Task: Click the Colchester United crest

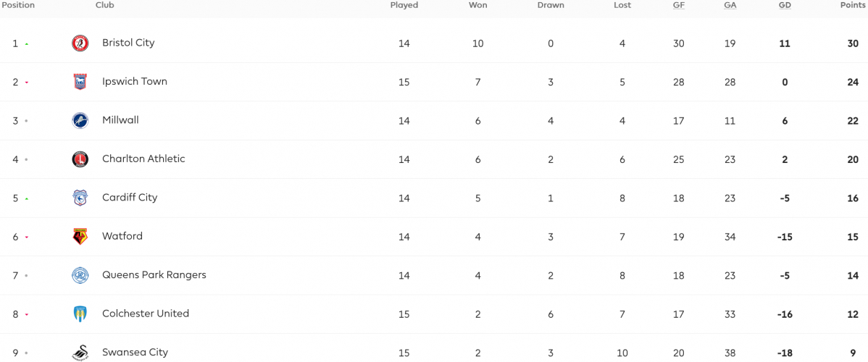Action: point(80,314)
